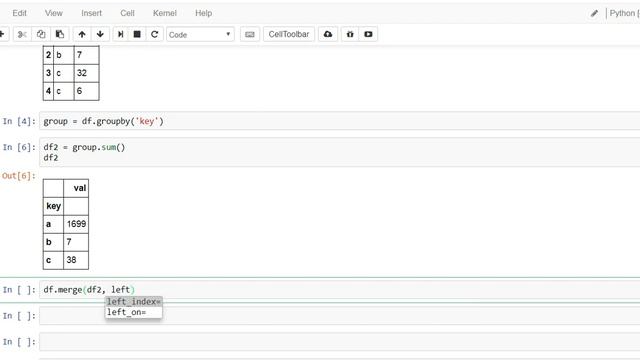Click the group = df.groupby cell
Screen dimensions: 640x360
click(x=340, y=121)
